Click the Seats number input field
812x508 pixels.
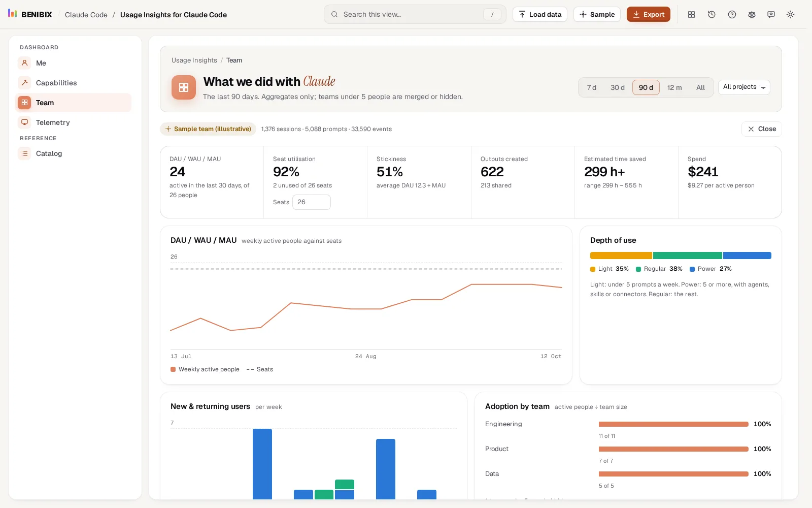pos(312,202)
